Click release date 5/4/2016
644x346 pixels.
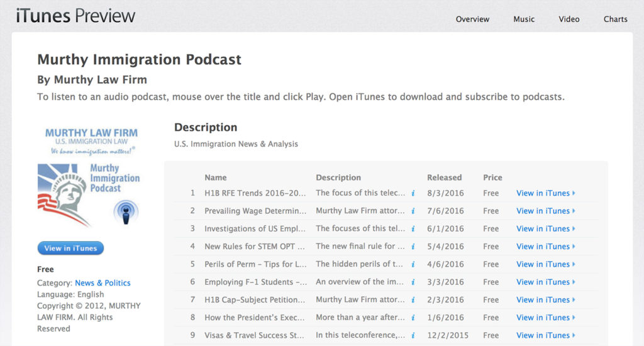point(445,247)
